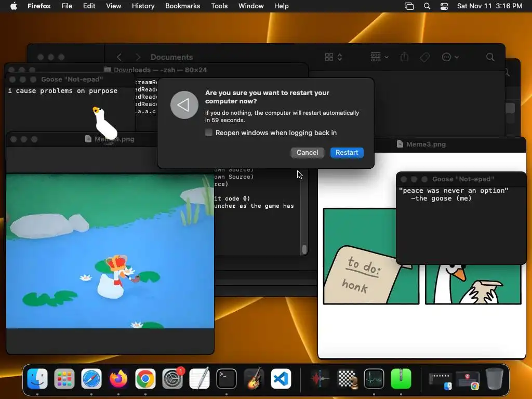
Task: Click the Firefox icon in the Dock
Action: tap(118, 378)
